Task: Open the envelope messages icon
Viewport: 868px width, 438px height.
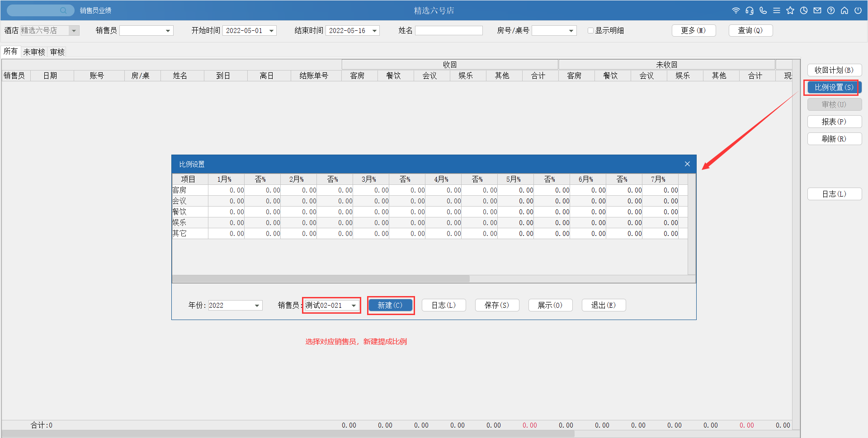Action: 817,10
